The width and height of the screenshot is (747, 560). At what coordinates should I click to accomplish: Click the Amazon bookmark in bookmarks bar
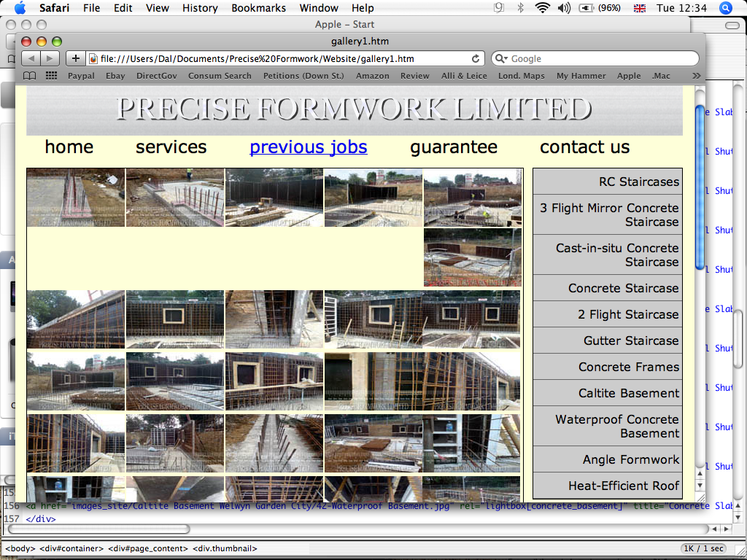tap(372, 76)
